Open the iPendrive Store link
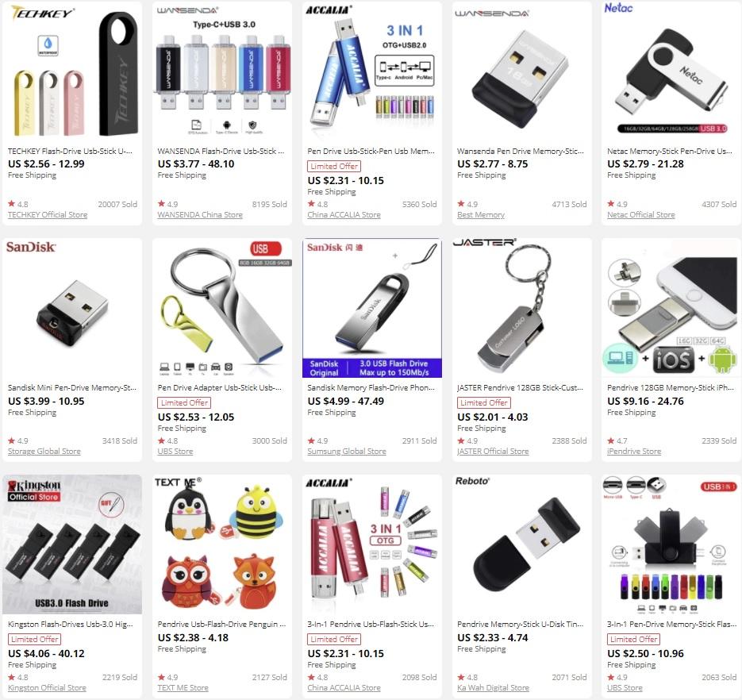Screen dimensions: 742x700 pos(634,452)
